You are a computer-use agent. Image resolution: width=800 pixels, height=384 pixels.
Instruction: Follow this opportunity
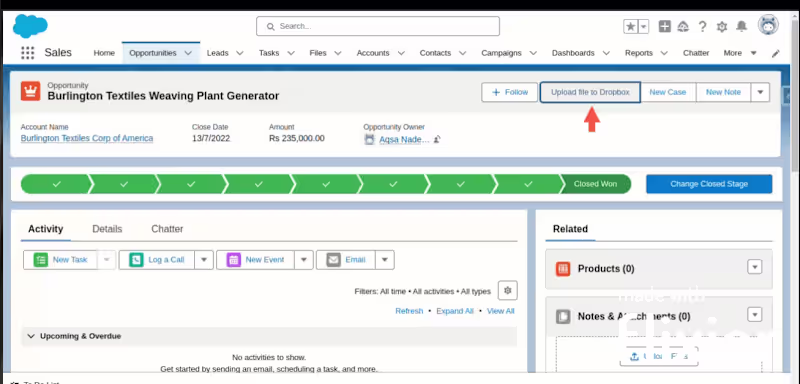click(509, 92)
